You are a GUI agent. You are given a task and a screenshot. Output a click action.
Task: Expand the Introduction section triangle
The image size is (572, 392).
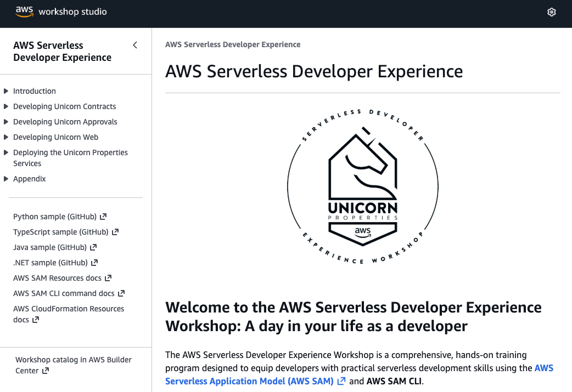click(x=6, y=91)
